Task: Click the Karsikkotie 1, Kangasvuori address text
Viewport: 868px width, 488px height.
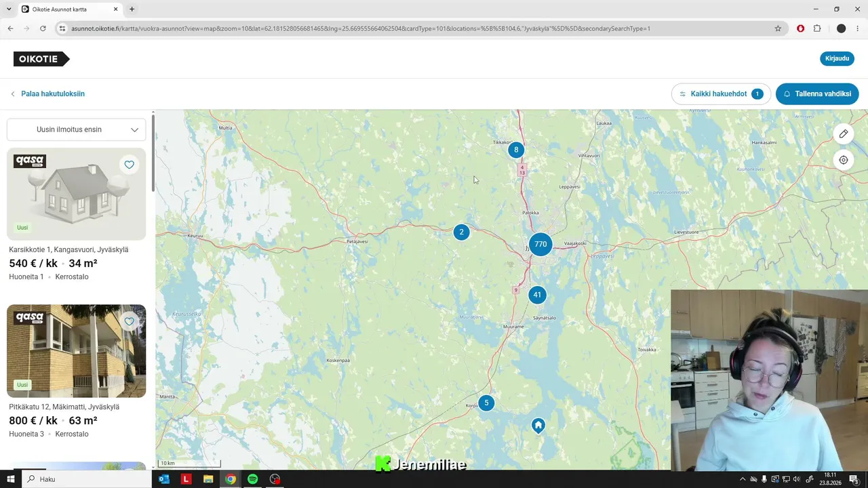Action: 68,249
